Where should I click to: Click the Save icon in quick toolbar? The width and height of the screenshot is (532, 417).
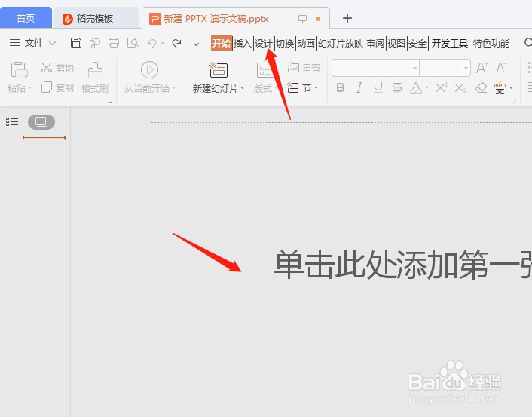(76, 43)
